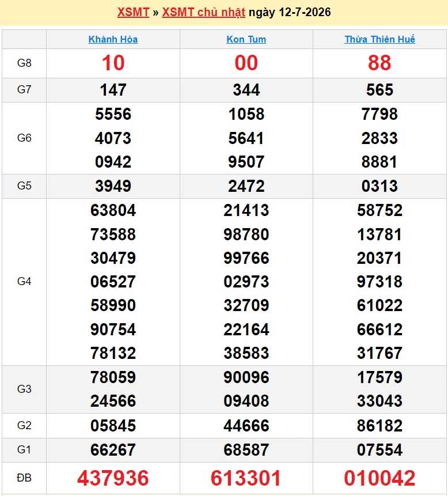Screen dimensions: 448x496
Task: Select G4 number 63804
Action: coord(113,210)
